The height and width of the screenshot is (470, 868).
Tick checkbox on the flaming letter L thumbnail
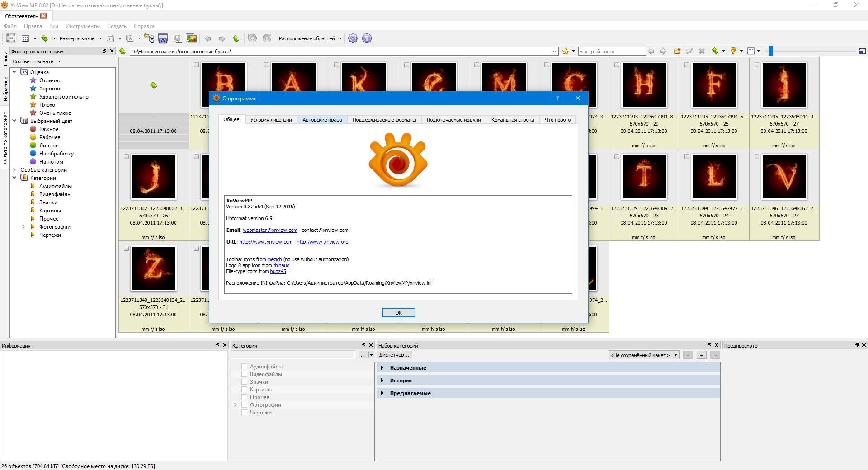coord(687,157)
